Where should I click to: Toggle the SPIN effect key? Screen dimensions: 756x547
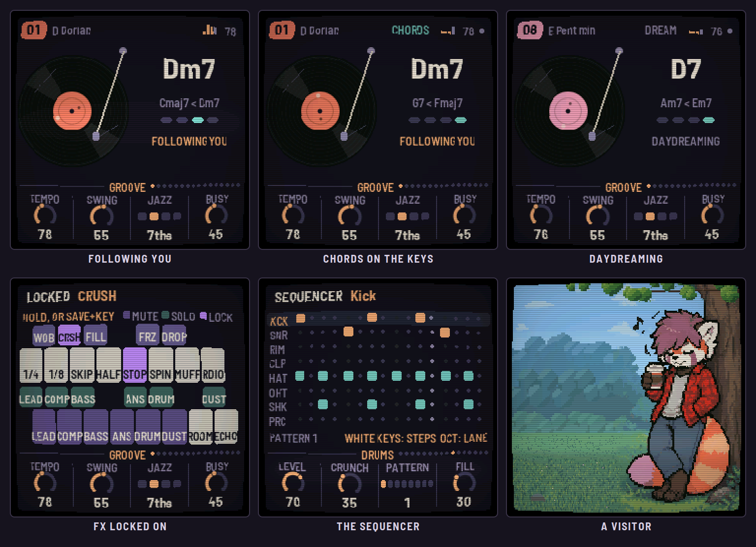pos(160,365)
